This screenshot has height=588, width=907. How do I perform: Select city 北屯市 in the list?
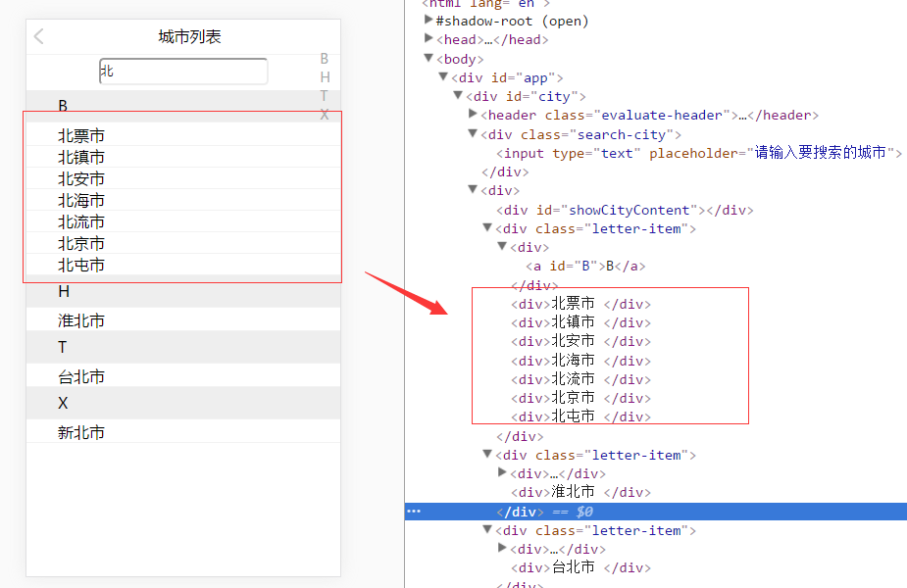(183, 265)
